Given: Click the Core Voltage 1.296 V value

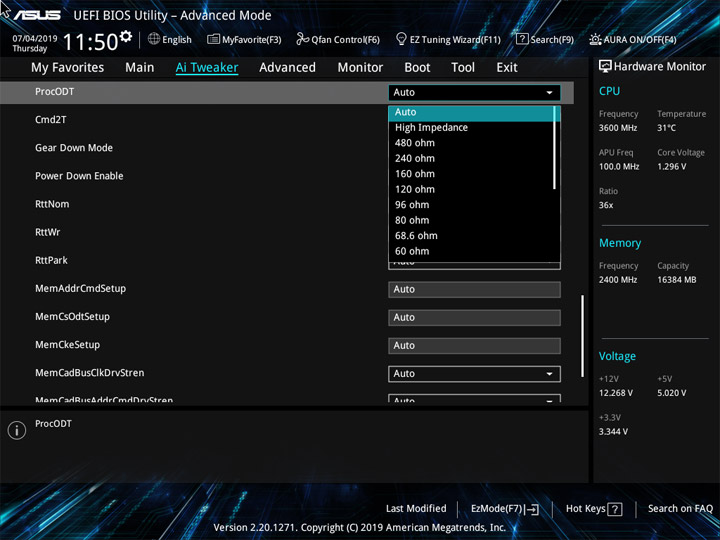Looking at the screenshot, I should 671,167.
